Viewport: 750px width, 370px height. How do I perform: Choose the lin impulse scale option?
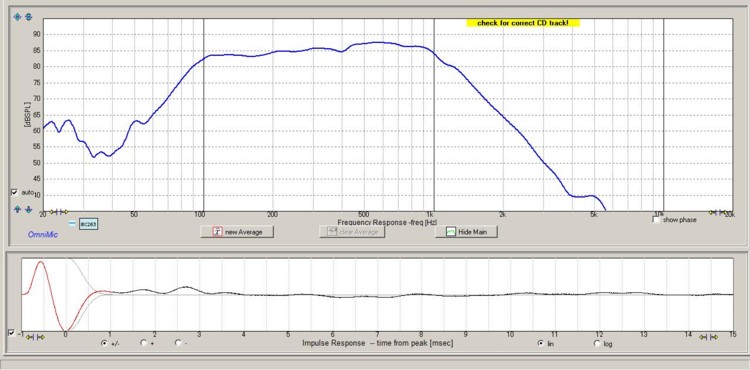click(541, 343)
